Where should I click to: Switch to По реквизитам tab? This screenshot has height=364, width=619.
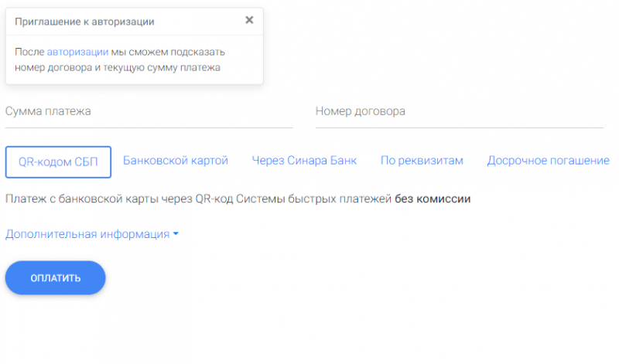click(x=422, y=161)
